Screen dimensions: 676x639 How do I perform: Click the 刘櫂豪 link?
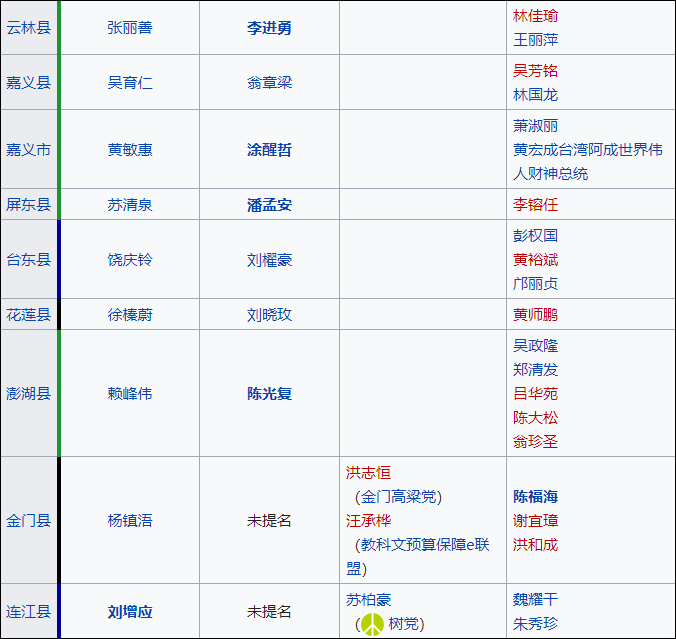click(x=269, y=260)
